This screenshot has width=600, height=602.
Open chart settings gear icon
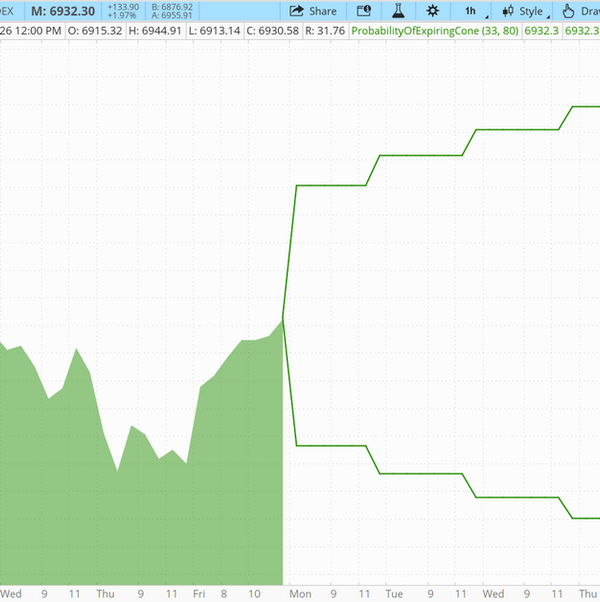click(x=433, y=11)
